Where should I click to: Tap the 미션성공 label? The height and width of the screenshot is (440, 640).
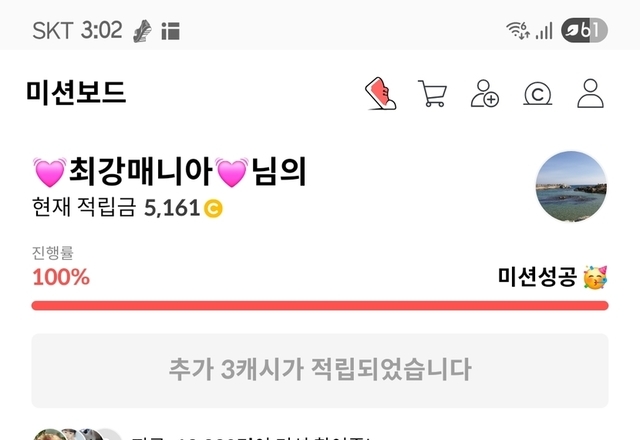[x=537, y=277]
